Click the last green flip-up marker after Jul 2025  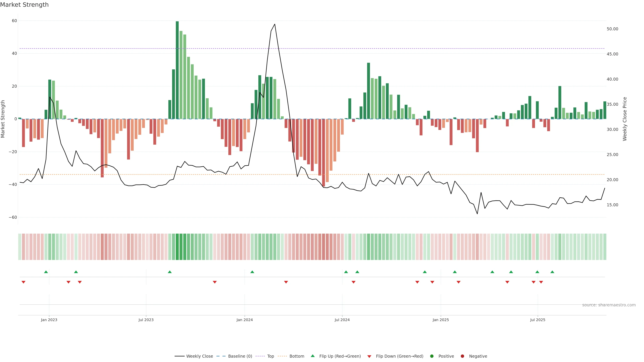[x=552, y=272]
